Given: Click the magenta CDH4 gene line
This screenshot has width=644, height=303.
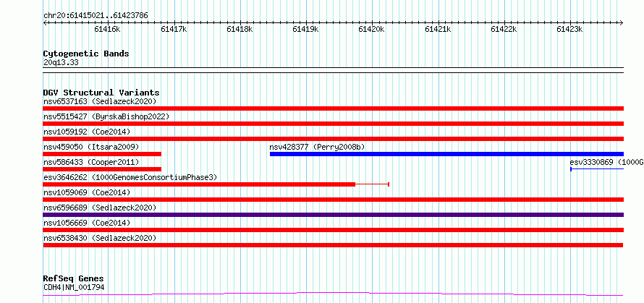Looking at the screenshot, I should (334, 294).
